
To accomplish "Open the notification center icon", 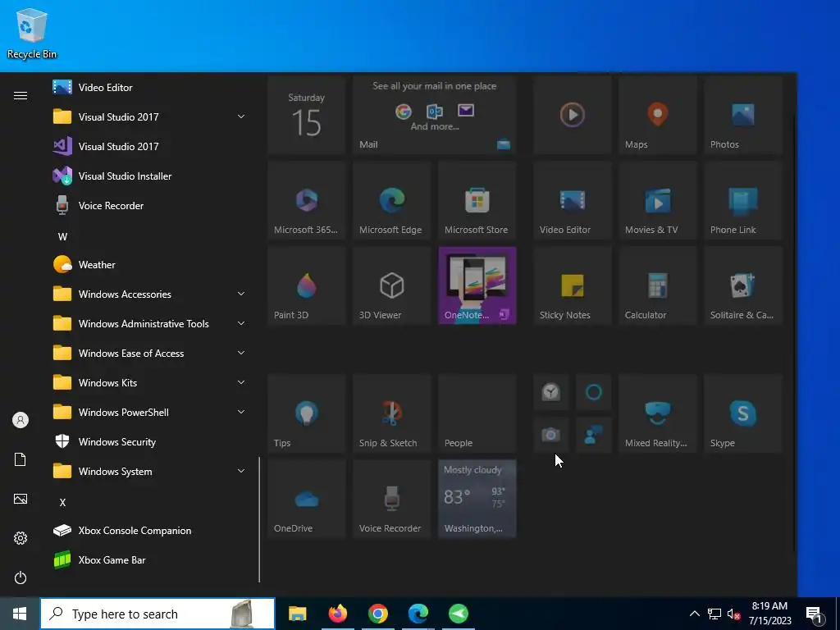I will [815, 614].
